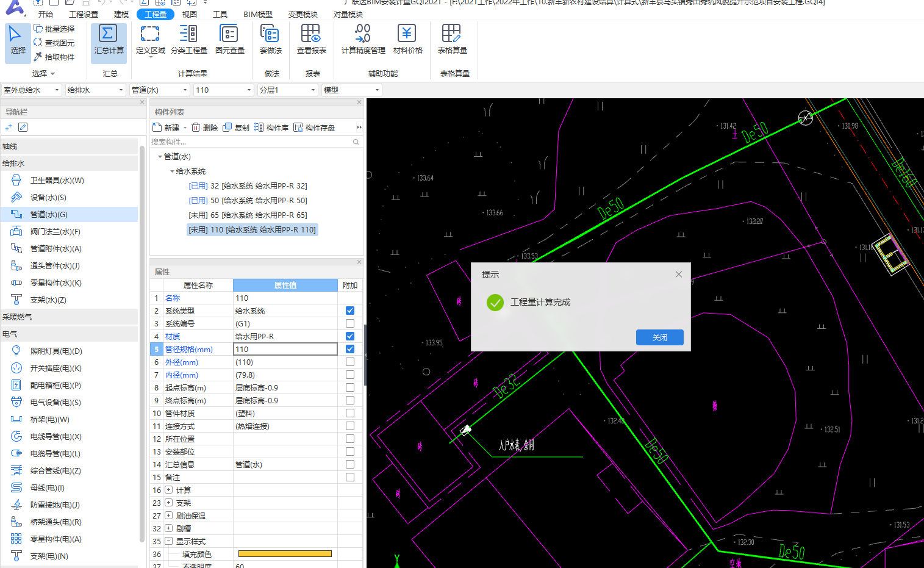Open 开始 ribbon tab
The image size is (924, 568).
(x=46, y=14)
